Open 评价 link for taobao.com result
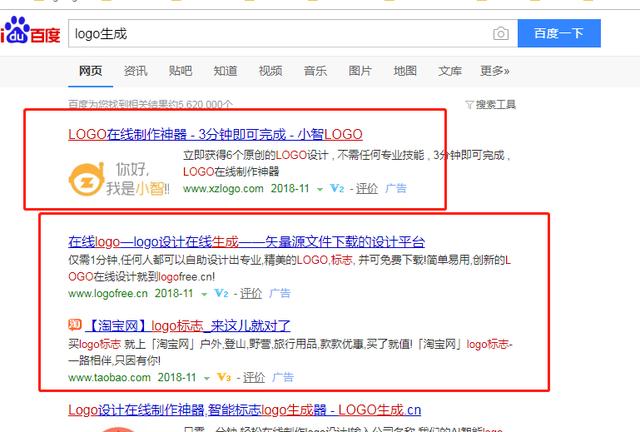 point(254,377)
